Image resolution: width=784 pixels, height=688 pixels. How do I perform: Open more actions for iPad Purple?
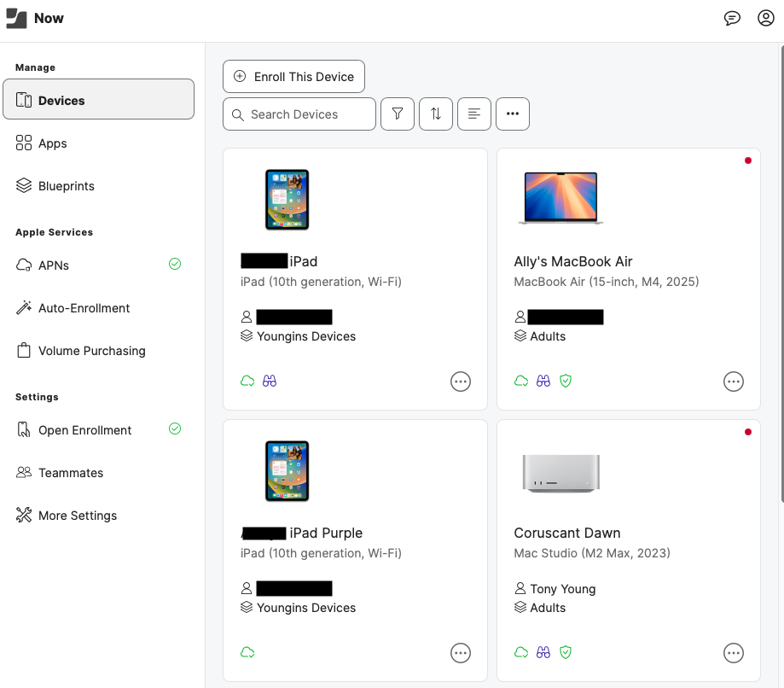coord(461,653)
